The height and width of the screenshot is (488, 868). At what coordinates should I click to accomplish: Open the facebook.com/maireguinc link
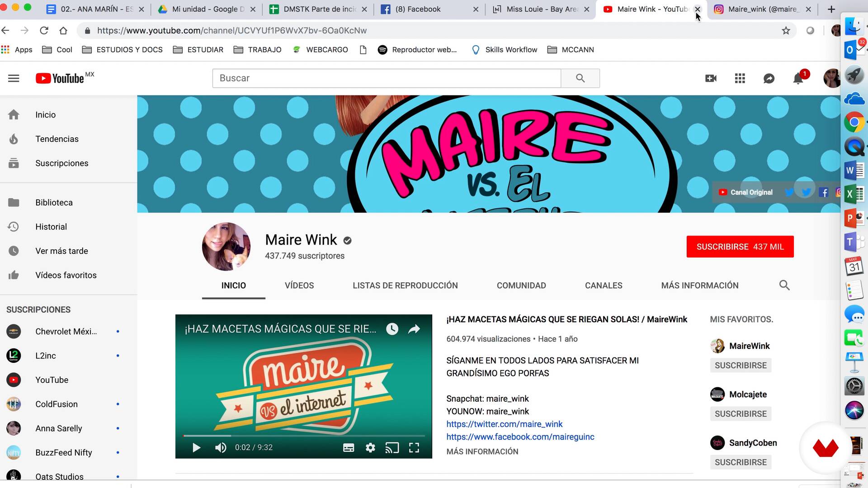[x=520, y=436]
